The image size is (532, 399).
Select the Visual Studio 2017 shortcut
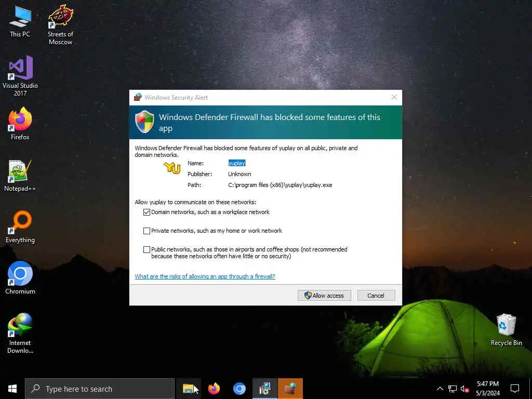[x=20, y=76]
